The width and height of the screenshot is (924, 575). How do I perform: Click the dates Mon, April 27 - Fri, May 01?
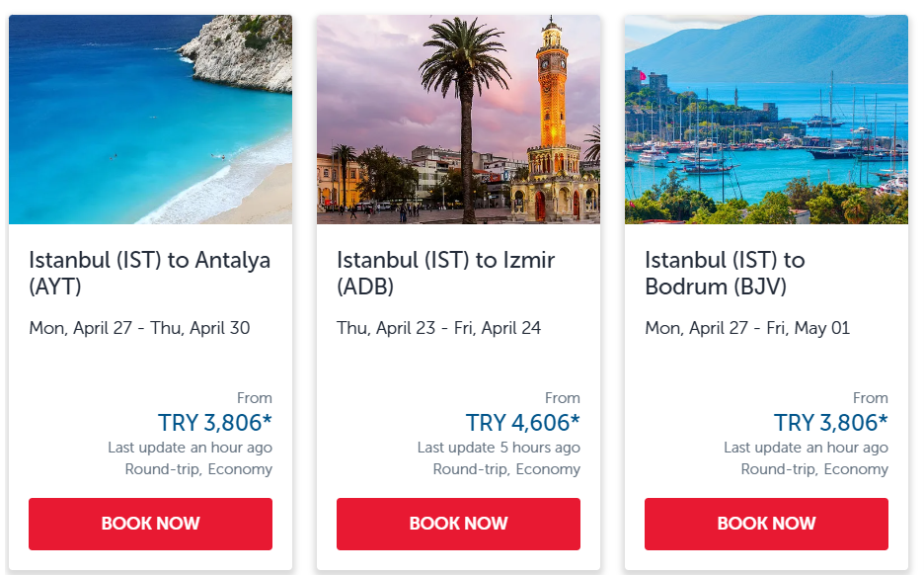747,328
